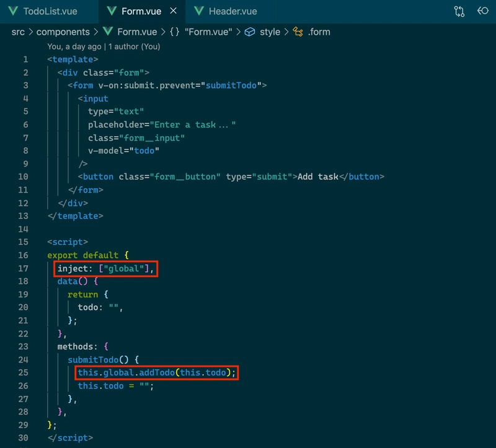Open the src breadcrumb segment

click(x=18, y=32)
